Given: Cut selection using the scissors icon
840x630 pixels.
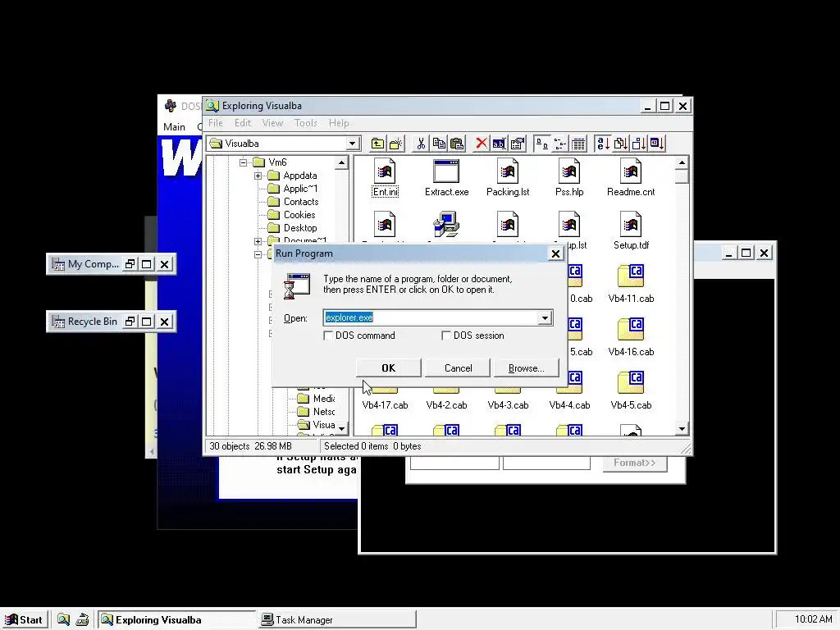Looking at the screenshot, I should pos(421,144).
